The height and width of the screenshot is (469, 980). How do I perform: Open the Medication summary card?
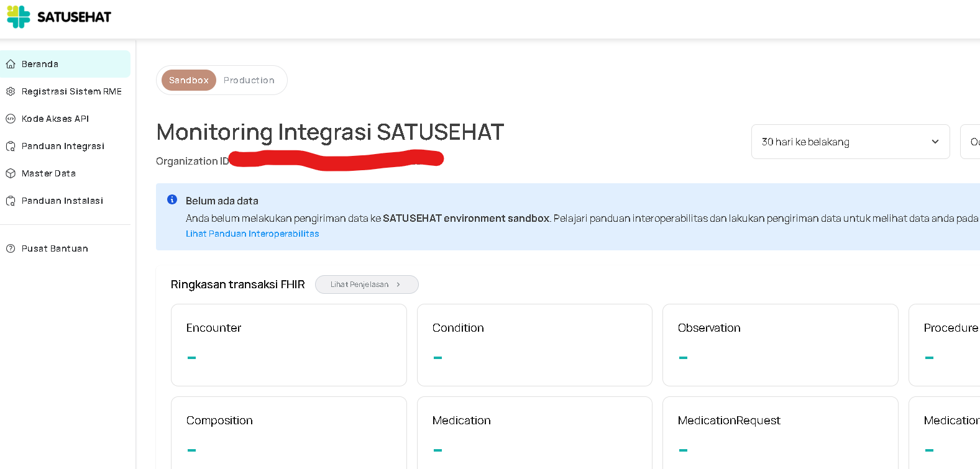[x=534, y=433]
